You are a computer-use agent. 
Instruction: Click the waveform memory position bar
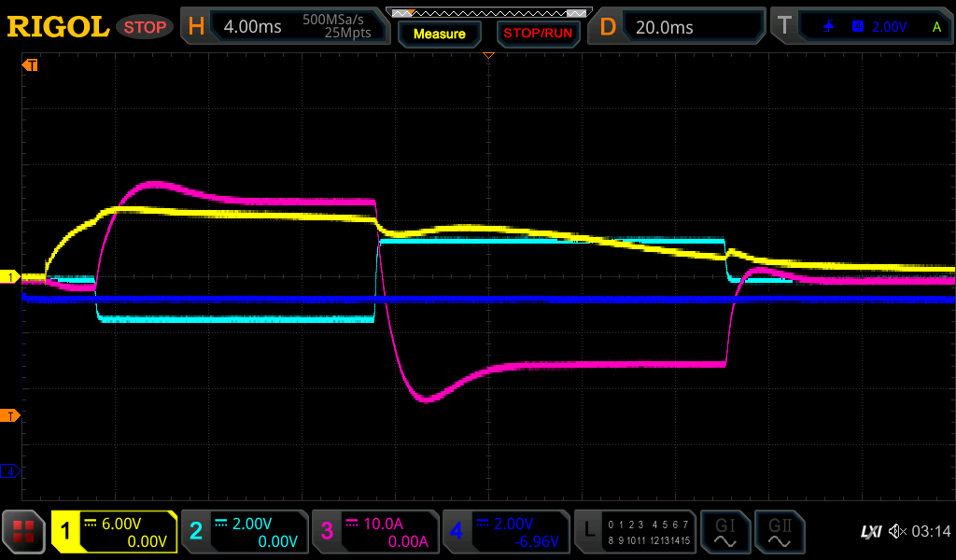pos(488,13)
